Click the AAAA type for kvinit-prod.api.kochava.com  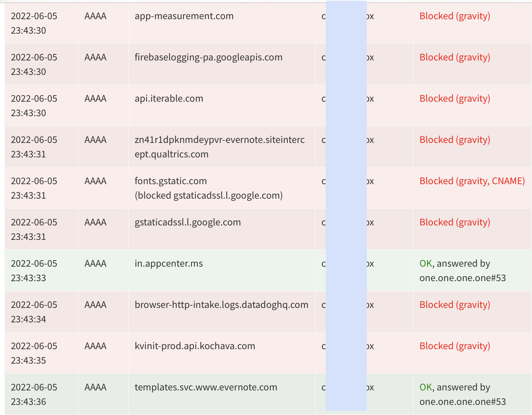[96, 346]
